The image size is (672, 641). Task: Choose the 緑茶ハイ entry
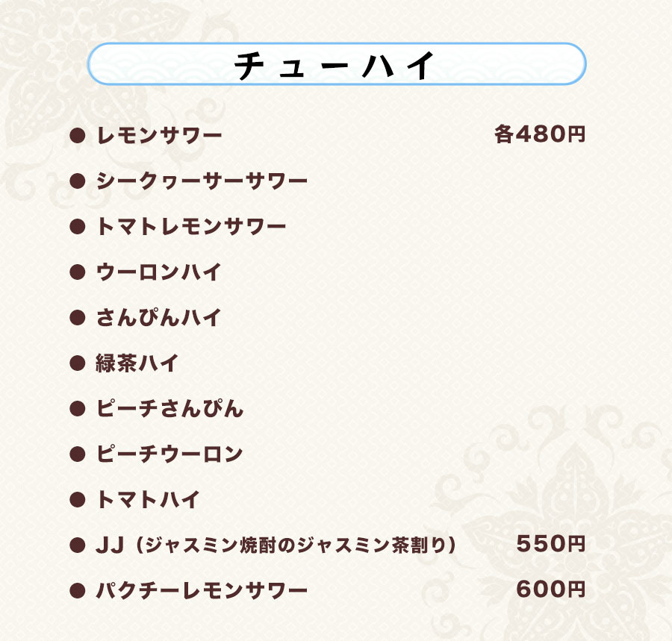click(137, 363)
